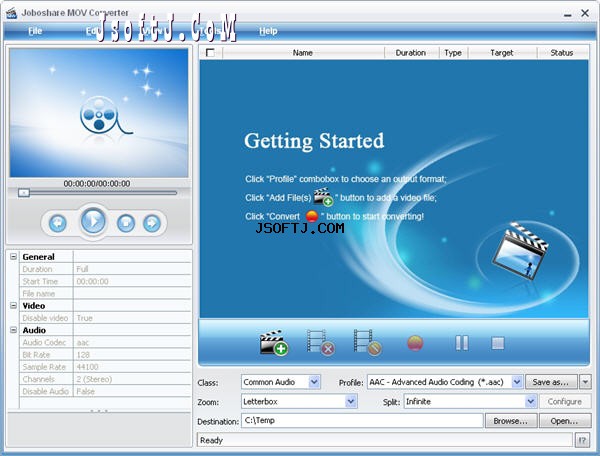Click the Target column header
Image resolution: width=600 pixels, height=456 pixels.
[x=502, y=52]
